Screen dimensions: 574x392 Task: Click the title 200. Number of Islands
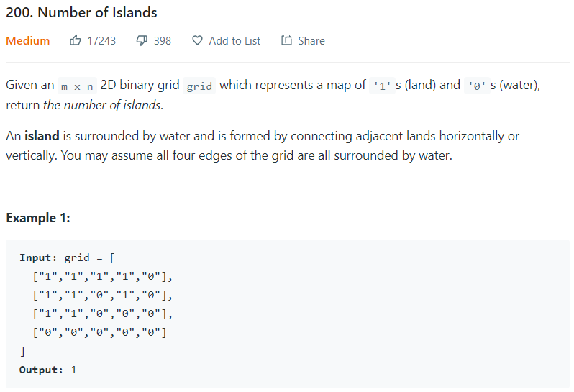coord(81,12)
